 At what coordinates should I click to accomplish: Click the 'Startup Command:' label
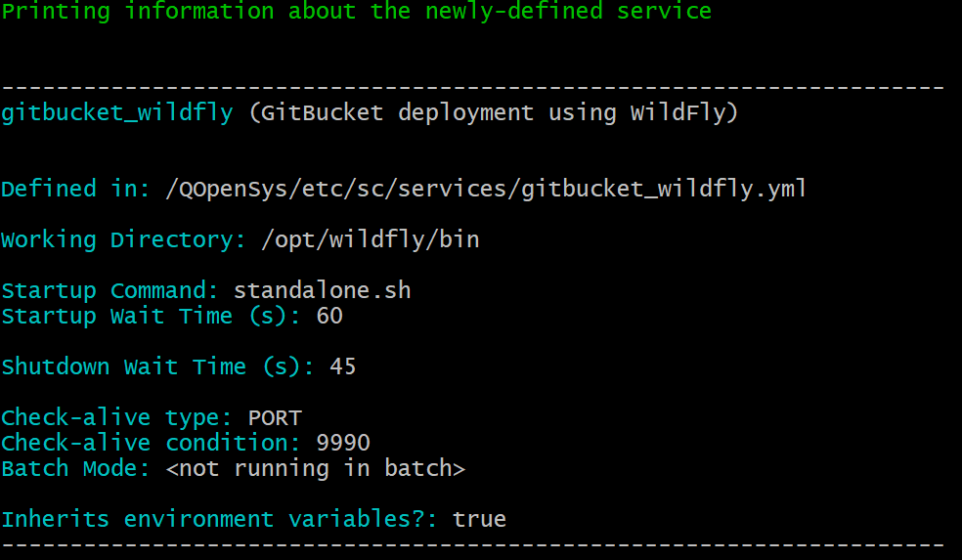tap(110, 290)
